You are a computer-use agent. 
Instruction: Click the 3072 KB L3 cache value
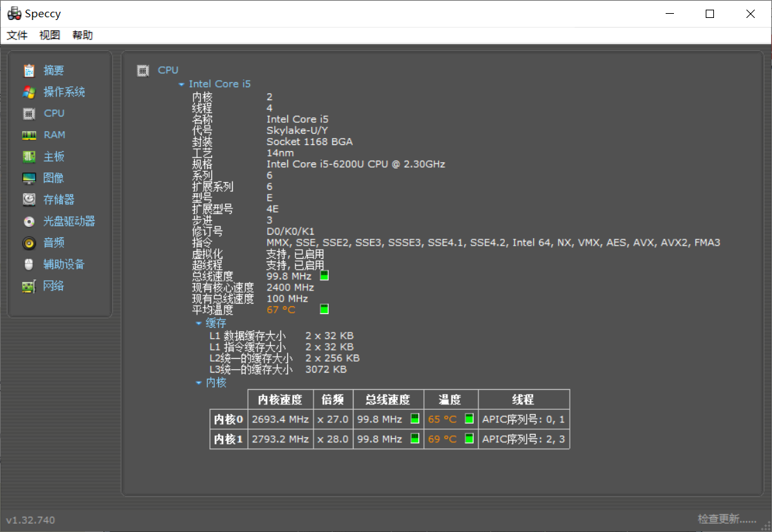(x=326, y=369)
